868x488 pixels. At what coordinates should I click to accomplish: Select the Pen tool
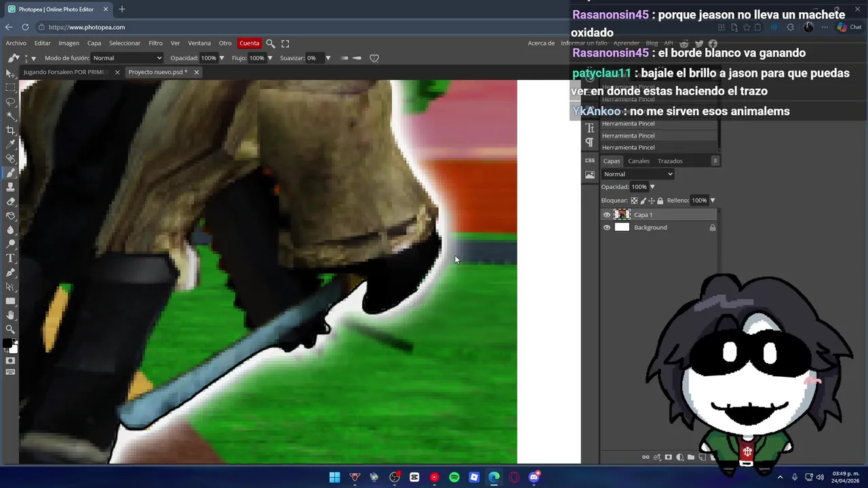click(10, 272)
